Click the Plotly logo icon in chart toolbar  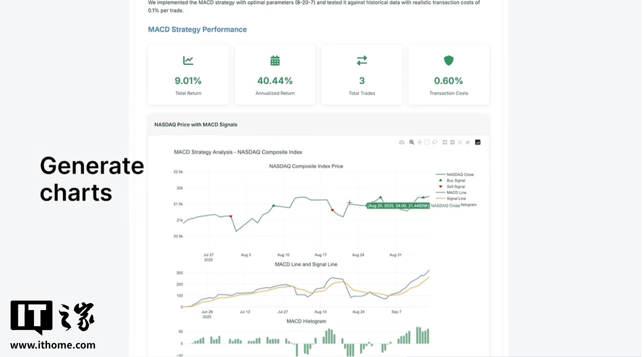(478, 143)
